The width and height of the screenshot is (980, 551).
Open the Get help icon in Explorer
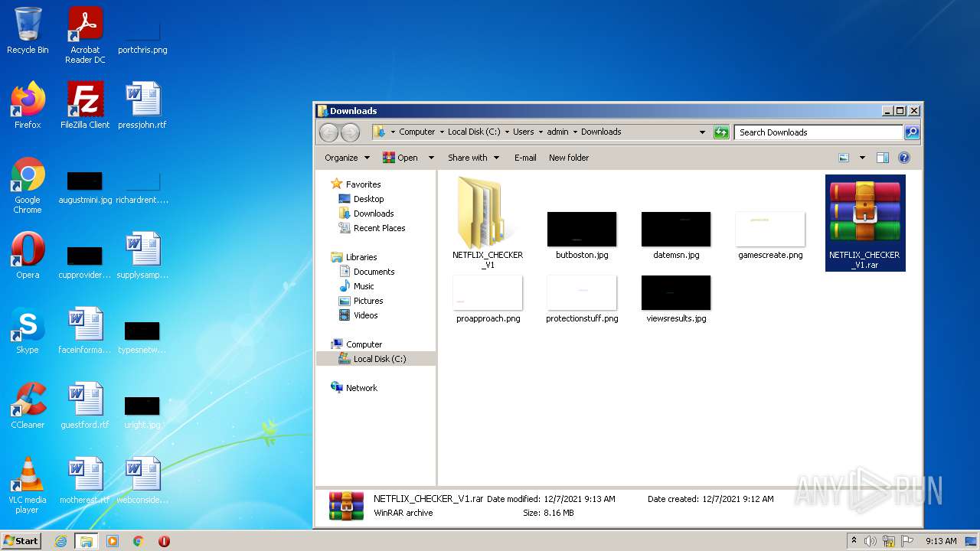tap(904, 158)
